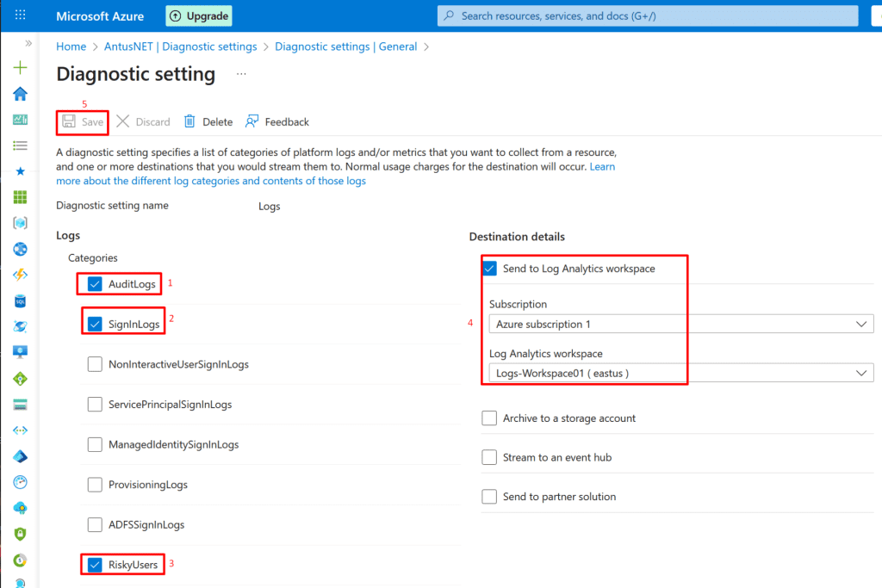Open Dashboard icon in the sidebar
The height and width of the screenshot is (588, 882).
pyautogui.click(x=21, y=120)
